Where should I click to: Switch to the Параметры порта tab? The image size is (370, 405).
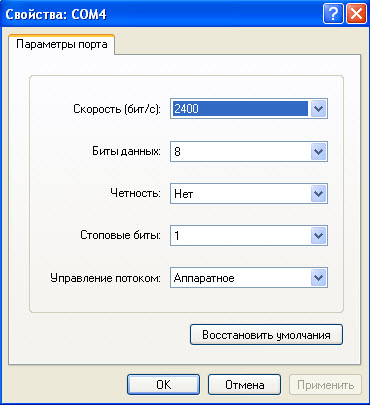pyautogui.click(x=62, y=44)
